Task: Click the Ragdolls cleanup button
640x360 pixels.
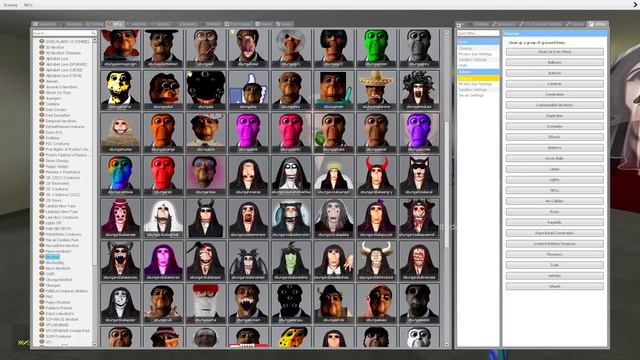Action: (554, 222)
